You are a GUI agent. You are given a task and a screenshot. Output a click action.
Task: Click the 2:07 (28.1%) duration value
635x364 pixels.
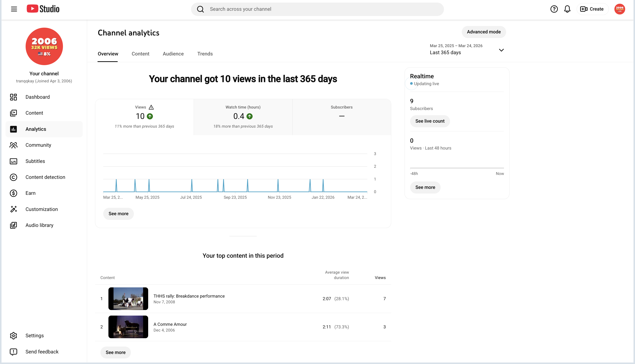(x=336, y=299)
